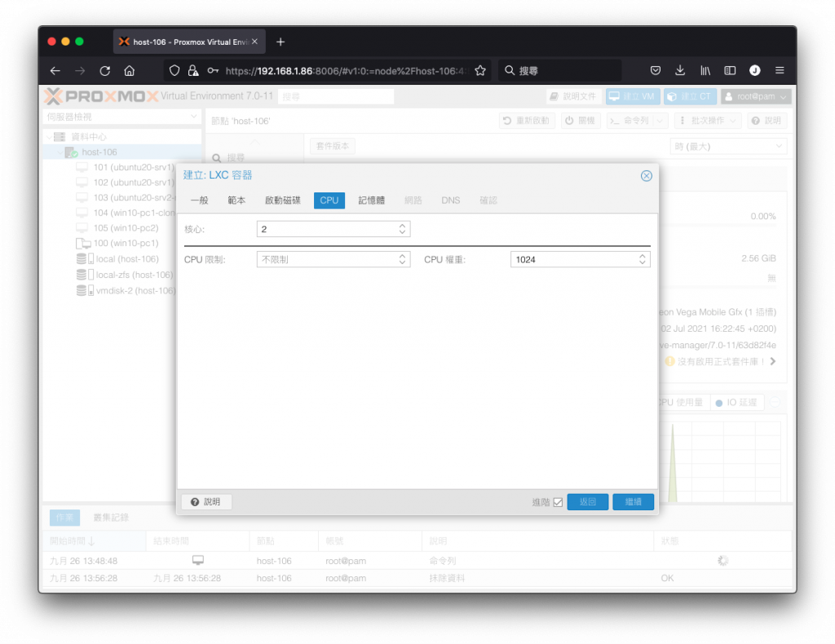Expand 命令列 dropdown arrow
This screenshot has width=835, height=644.
[x=660, y=121]
